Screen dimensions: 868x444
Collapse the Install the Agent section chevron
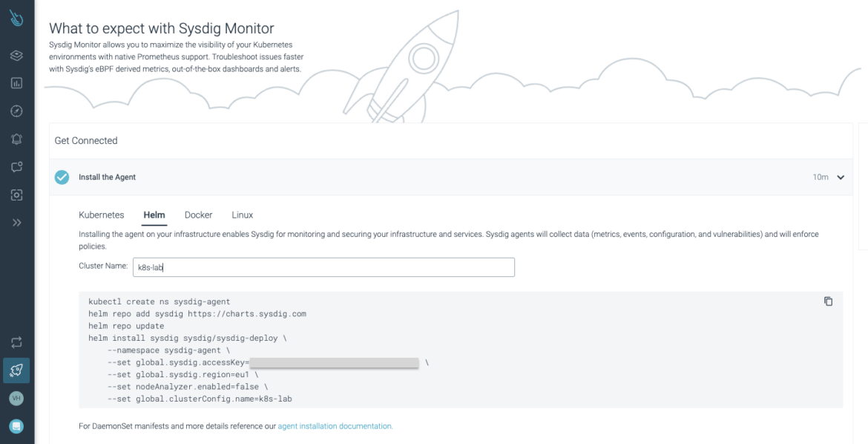coord(841,177)
